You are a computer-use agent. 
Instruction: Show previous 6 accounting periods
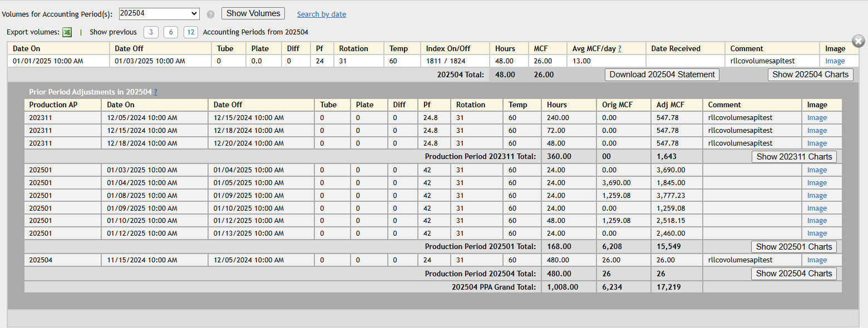(x=171, y=32)
